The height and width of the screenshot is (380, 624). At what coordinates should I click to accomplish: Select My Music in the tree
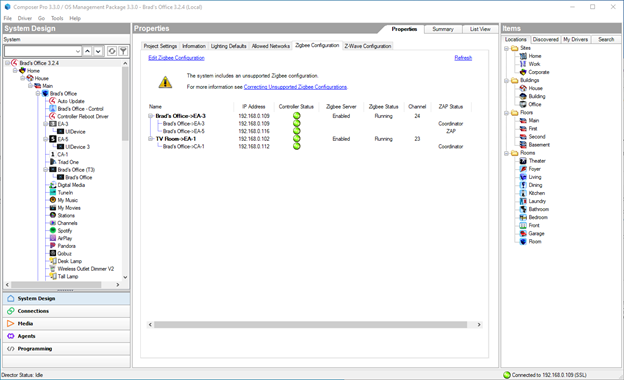coord(67,200)
